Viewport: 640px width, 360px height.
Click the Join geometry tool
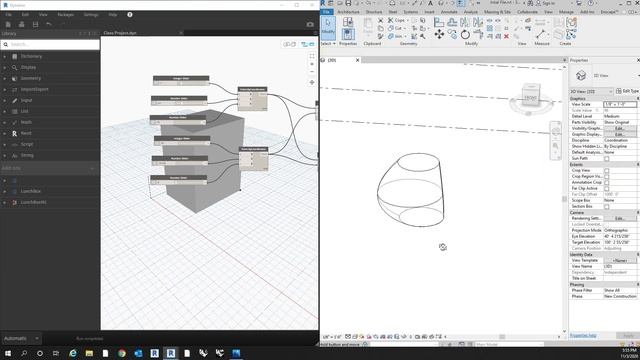pyautogui.click(x=395, y=36)
